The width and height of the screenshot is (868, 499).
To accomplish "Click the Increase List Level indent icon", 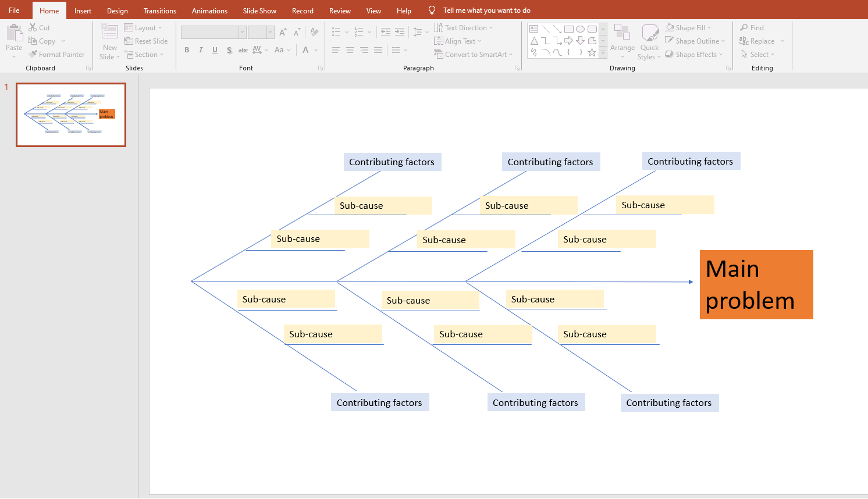I will (x=400, y=32).
